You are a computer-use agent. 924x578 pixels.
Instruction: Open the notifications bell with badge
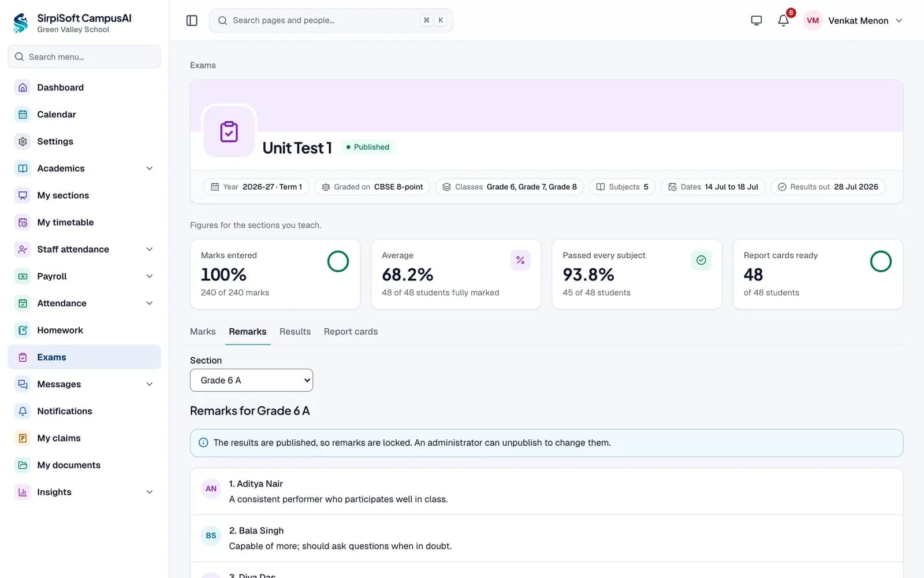(784, 20)
